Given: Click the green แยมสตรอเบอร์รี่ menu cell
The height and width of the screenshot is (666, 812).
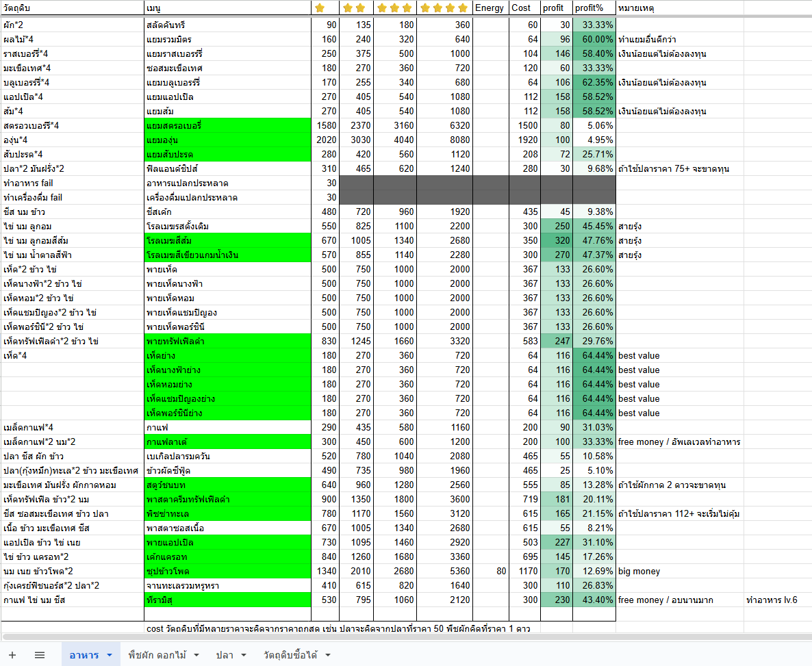Looking at the screenshot, I should [228, 125].
